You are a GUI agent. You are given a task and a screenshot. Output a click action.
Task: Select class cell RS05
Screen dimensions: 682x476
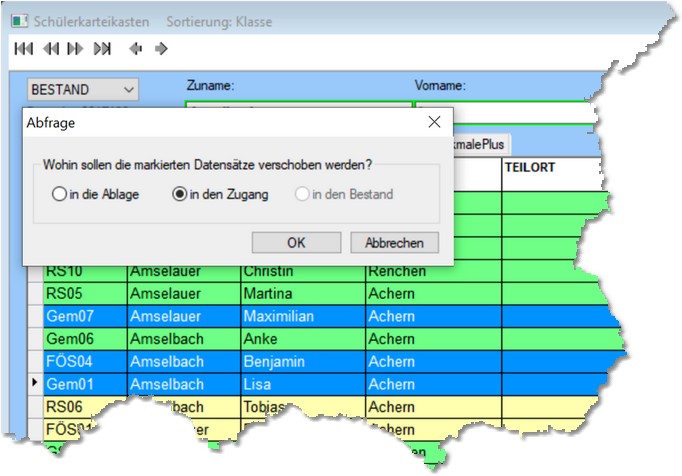(x=86, y=294)
